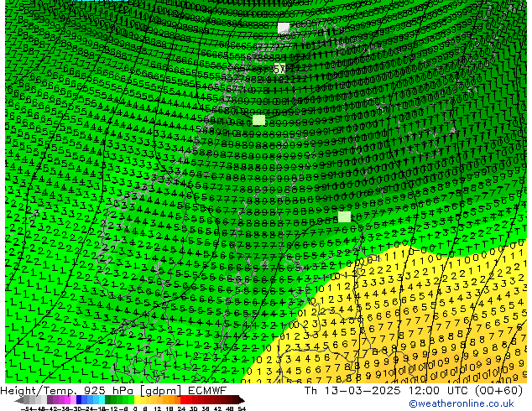
Task: Click the dark right arrow of the legend
Action: point(242,400)
